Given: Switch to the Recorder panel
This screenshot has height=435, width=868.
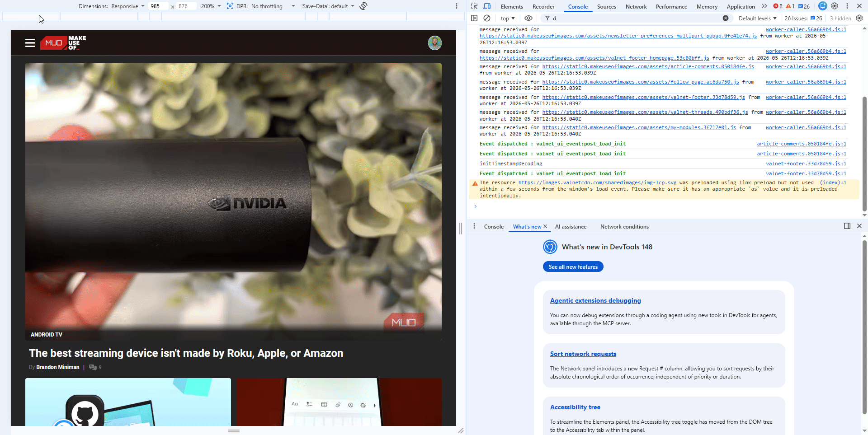Looking at the screenshot, I should (x=543, y=7).
